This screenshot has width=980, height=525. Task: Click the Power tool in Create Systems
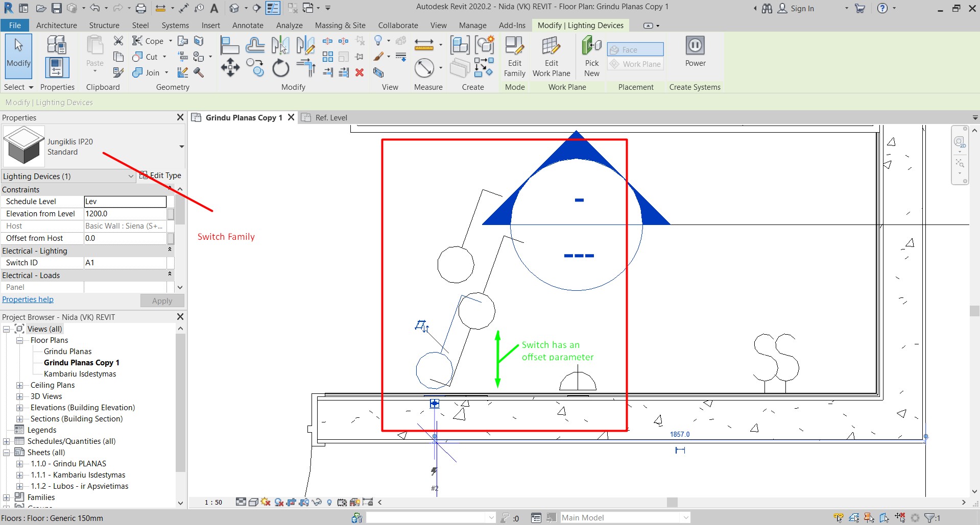point(695,53)
